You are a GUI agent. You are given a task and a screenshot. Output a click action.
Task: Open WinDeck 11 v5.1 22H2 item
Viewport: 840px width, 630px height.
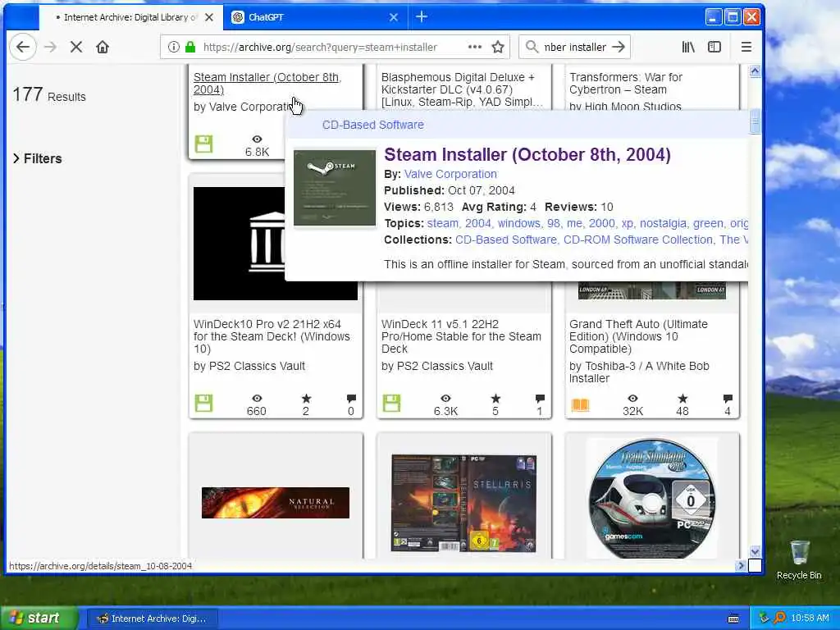pos(461,336)
